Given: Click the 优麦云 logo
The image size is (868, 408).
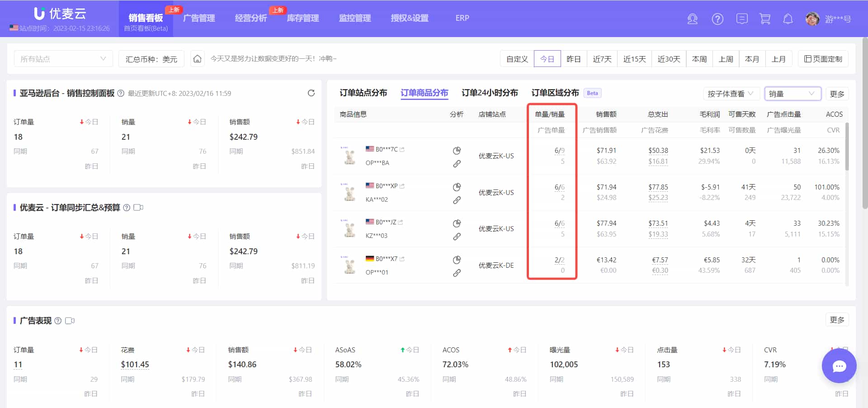Looking at the screenshot, I should (x=60, y=14).
